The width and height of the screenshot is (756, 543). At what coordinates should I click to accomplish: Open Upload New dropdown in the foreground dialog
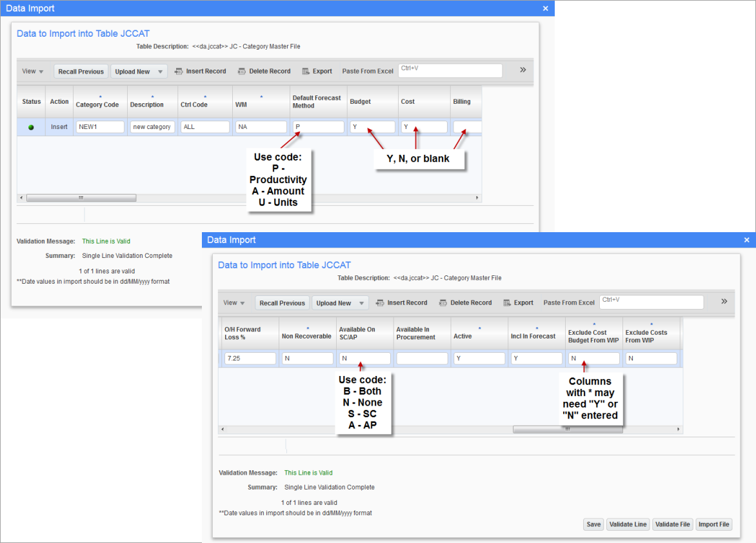pyautogui.click(x=340, y=303)
